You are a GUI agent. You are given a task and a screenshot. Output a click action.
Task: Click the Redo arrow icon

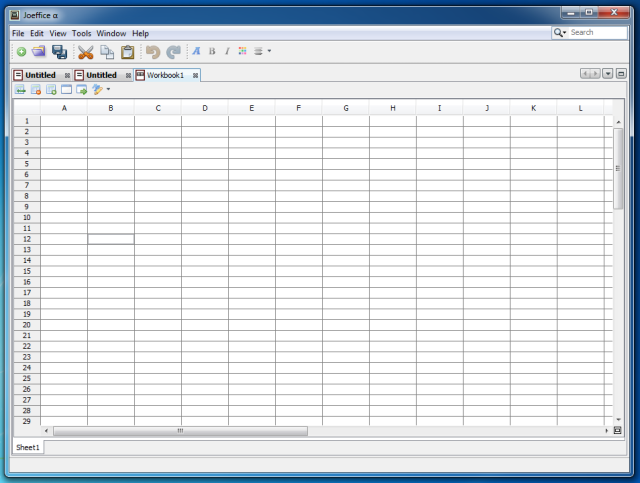(x=173, y=52)
